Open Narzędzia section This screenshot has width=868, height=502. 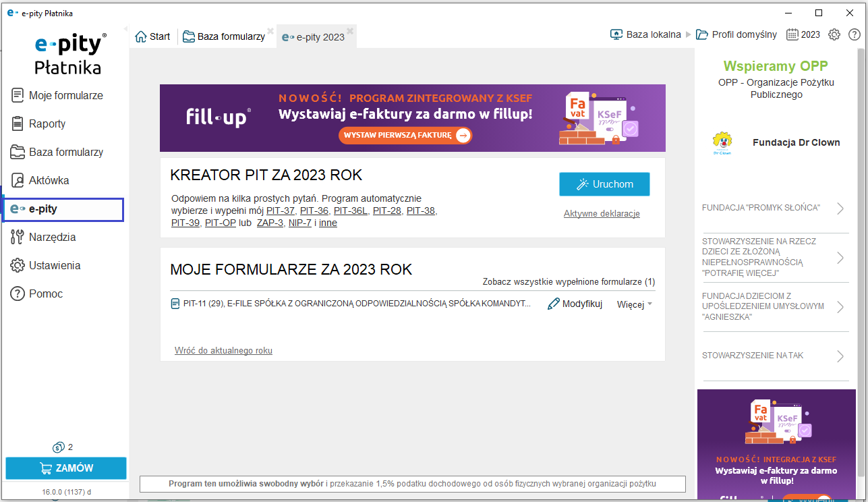pos(43,237)
